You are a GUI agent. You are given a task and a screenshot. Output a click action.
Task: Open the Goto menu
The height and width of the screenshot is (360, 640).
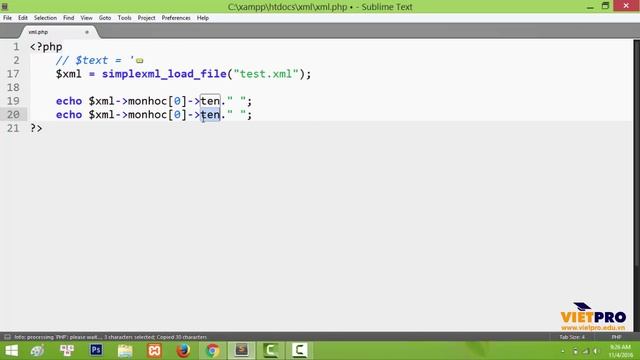click(105, 18)
